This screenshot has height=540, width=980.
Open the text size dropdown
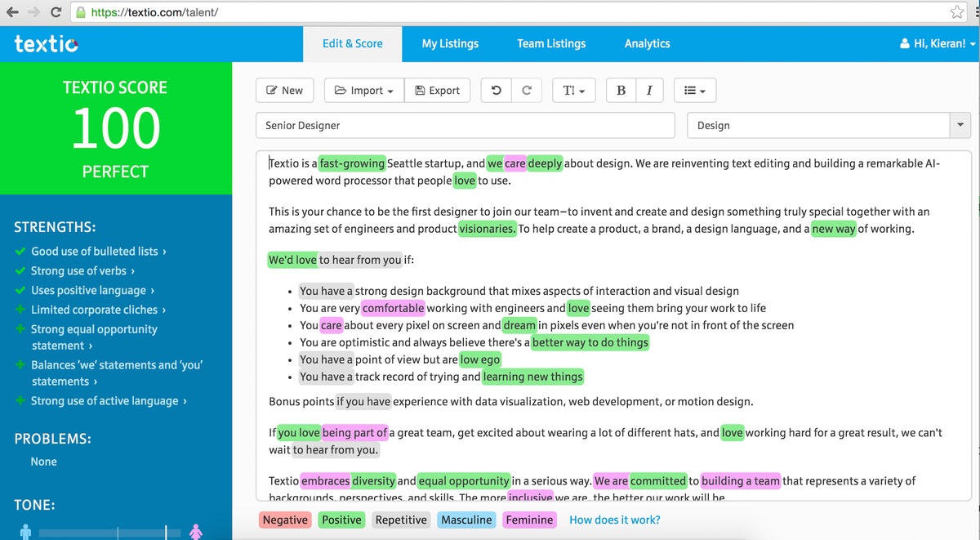574,91
